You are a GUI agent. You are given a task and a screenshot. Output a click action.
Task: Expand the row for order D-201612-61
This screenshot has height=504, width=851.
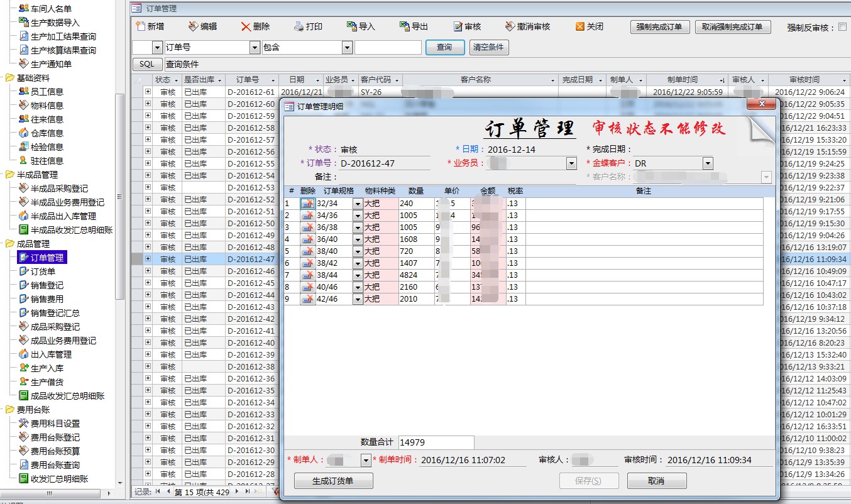coord(148,92)
